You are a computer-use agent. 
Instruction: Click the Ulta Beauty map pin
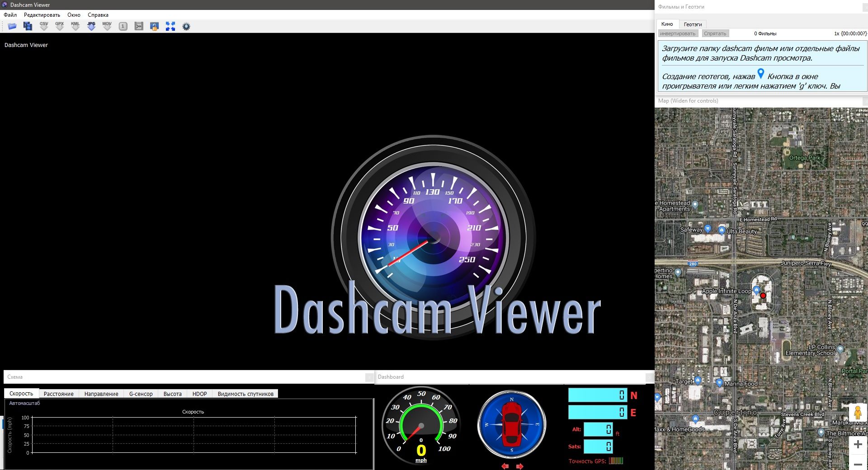[x=722, y=230]
